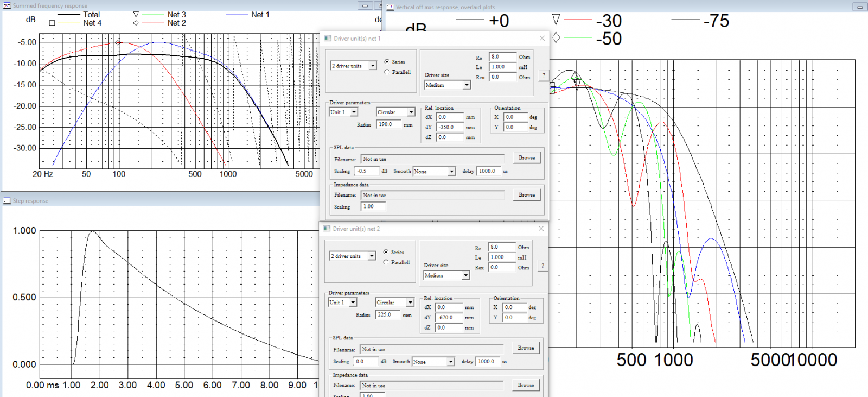Select Series radio in net 2 dialog
868x397 pixels.
point(386,252)
